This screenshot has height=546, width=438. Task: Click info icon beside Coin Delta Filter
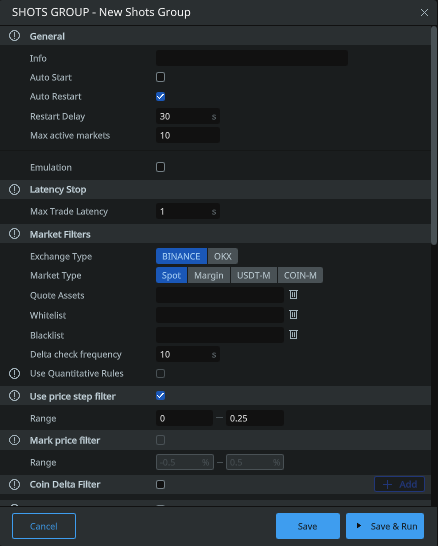(x=14, y=484)
